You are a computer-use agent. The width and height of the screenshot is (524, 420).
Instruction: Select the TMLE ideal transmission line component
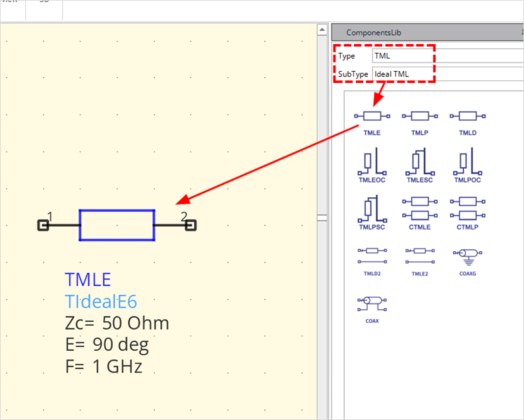click(372, 123)
